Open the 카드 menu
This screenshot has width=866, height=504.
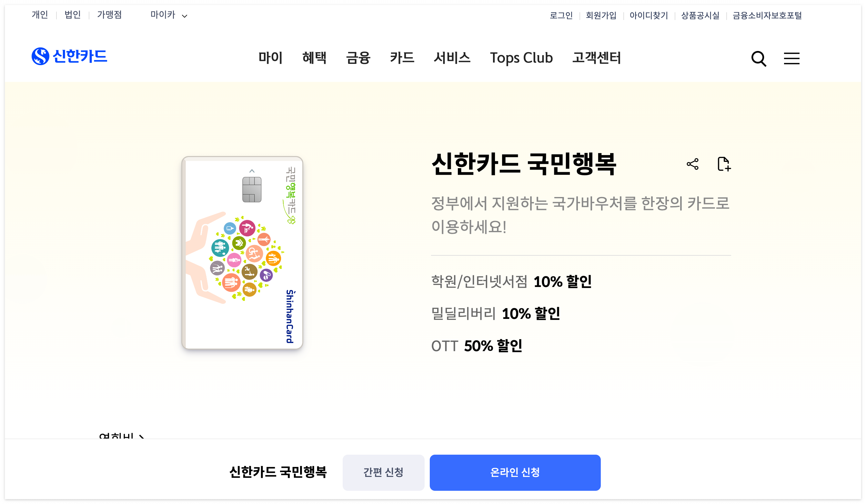(x=403, y=58)
